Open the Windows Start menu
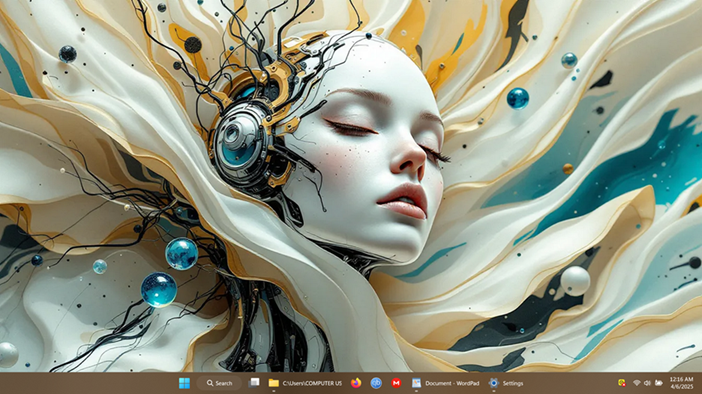The width and height of the screenshot is (702, 394). [x=184, y=383]
